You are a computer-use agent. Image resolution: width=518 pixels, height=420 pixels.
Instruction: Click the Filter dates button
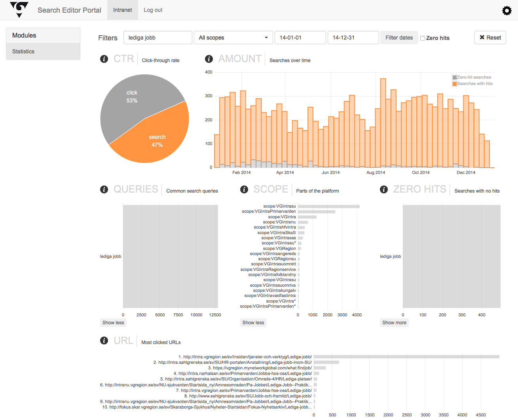[x=399, y=38]
